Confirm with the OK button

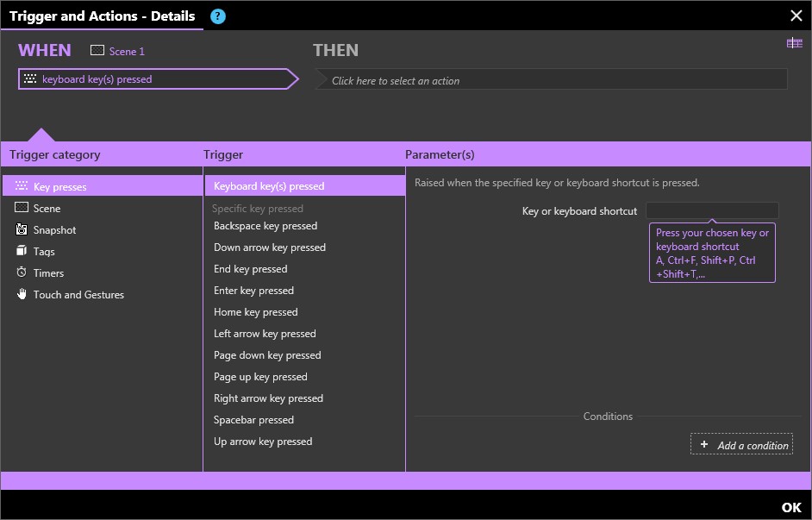790,508
